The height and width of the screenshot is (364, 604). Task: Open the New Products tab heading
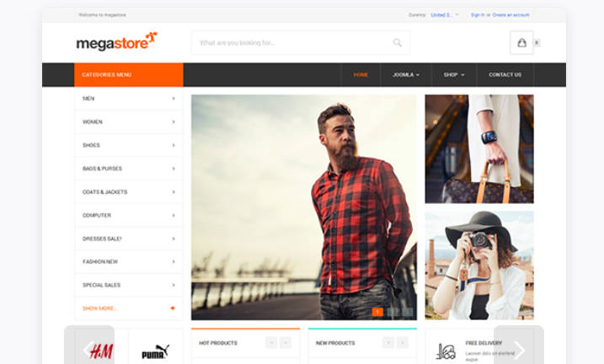point(335,343)
